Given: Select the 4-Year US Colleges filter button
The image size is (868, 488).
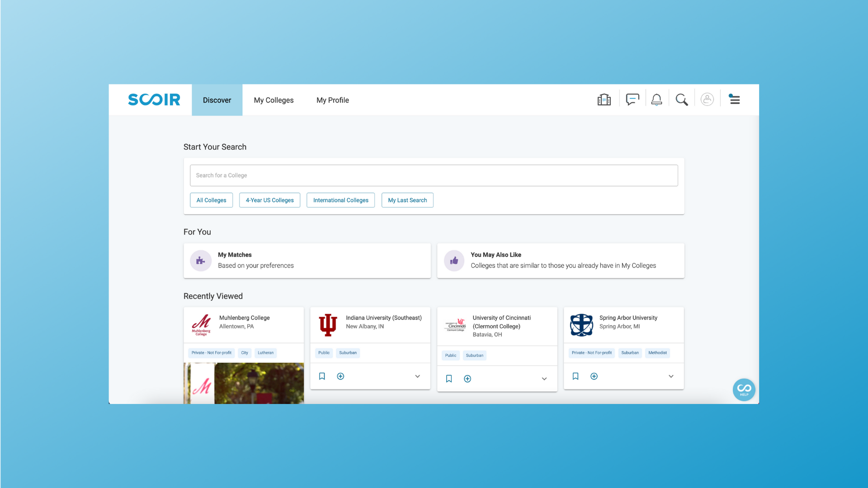Looking at the screenshot, I should point(269,200).
